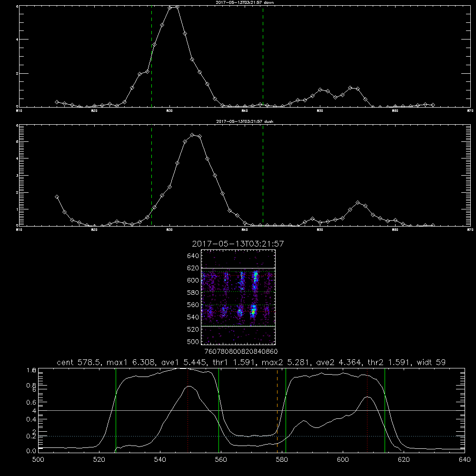Click the 'ave2 4.364' value

point(339,362)
